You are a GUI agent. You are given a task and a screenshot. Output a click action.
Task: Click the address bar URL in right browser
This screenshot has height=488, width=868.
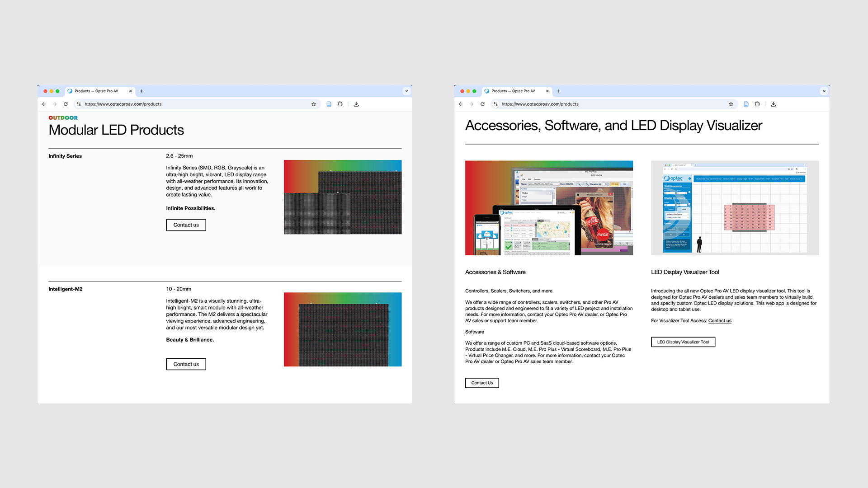click(540, 104)
